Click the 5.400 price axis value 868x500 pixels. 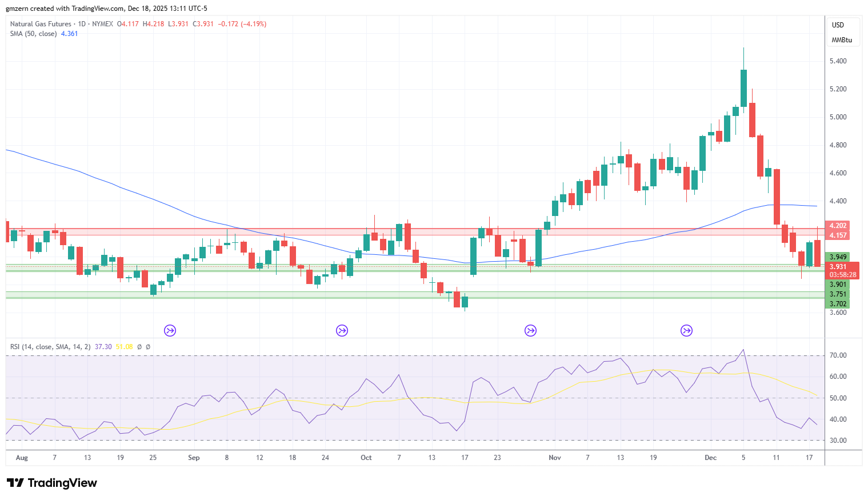pos(838,61)
